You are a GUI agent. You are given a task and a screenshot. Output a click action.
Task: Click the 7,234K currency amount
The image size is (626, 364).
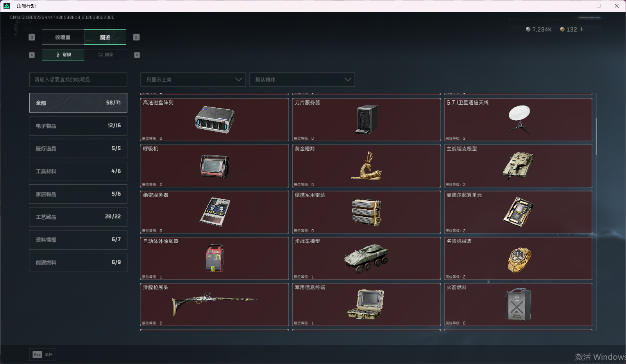542,30
